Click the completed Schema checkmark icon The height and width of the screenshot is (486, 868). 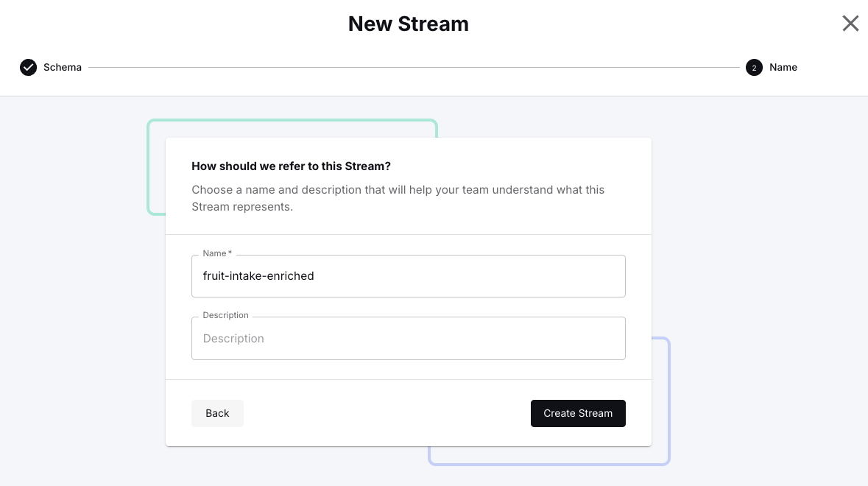28,67
